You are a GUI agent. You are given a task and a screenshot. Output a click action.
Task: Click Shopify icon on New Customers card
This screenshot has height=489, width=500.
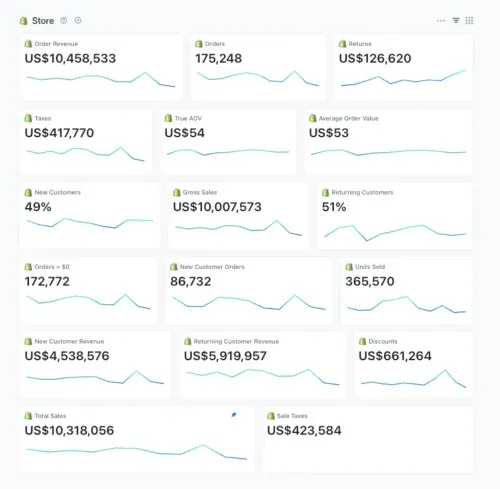pos(28,192)
